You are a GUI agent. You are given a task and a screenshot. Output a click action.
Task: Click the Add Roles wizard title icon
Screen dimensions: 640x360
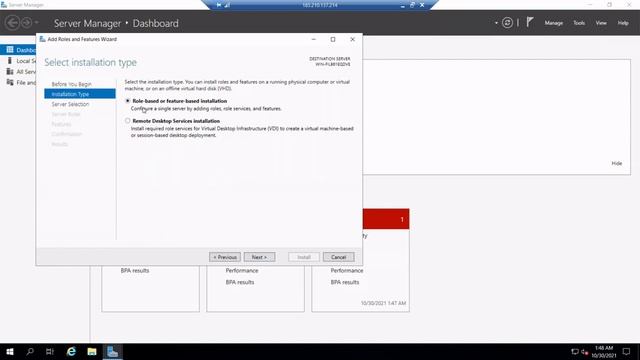pos(42,39)
